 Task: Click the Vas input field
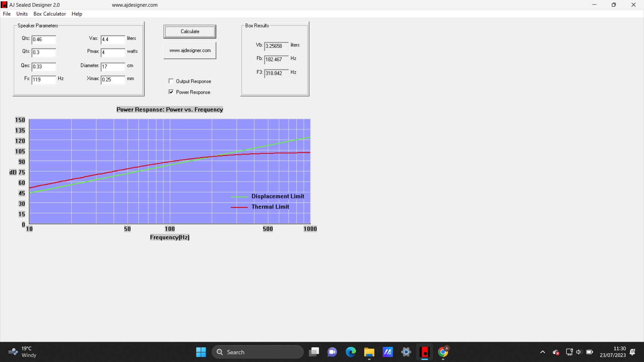[113, 40]
